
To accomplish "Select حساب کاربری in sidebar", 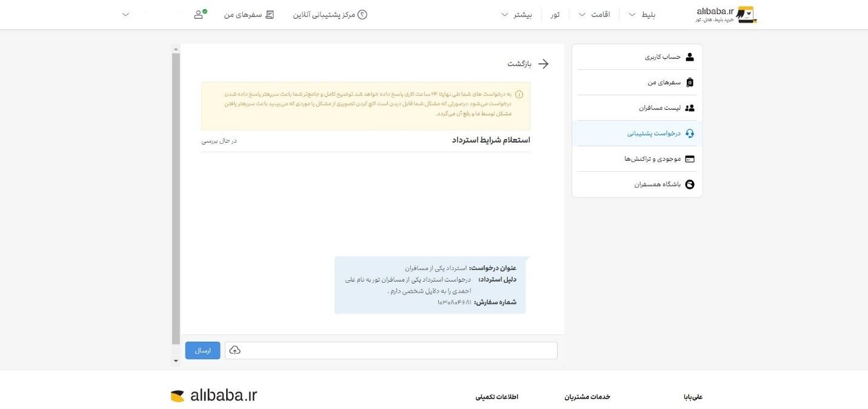I will [x=637, y=57].
